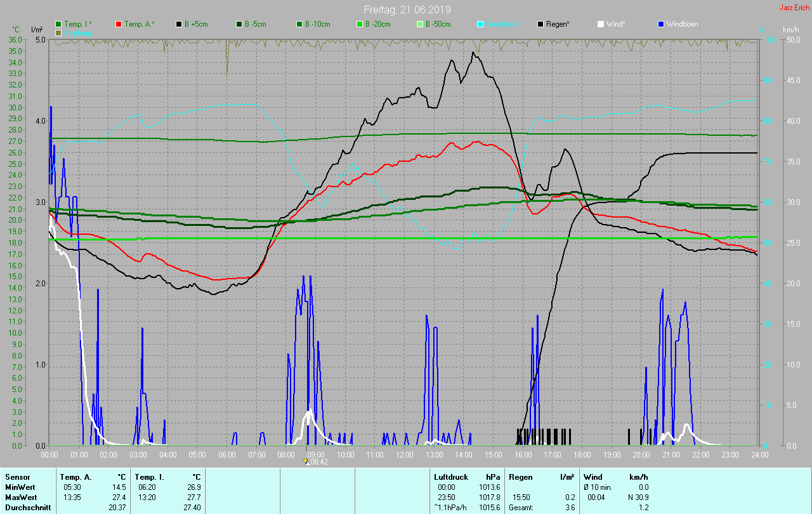The width and height of the screenshot is (812, 514).
Task: Toggle the B -5cm legend box
Action: (239, 24)
